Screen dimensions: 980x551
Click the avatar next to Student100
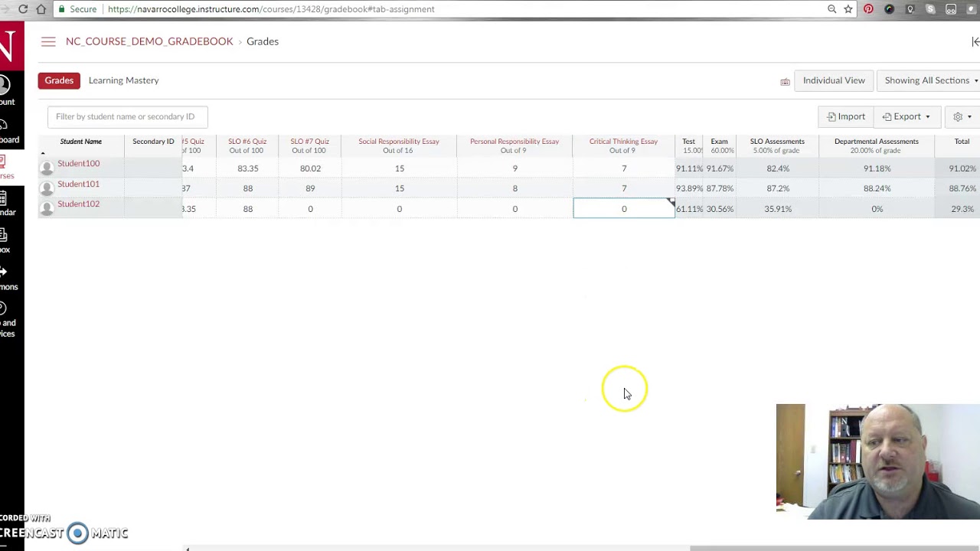(47, 168)
